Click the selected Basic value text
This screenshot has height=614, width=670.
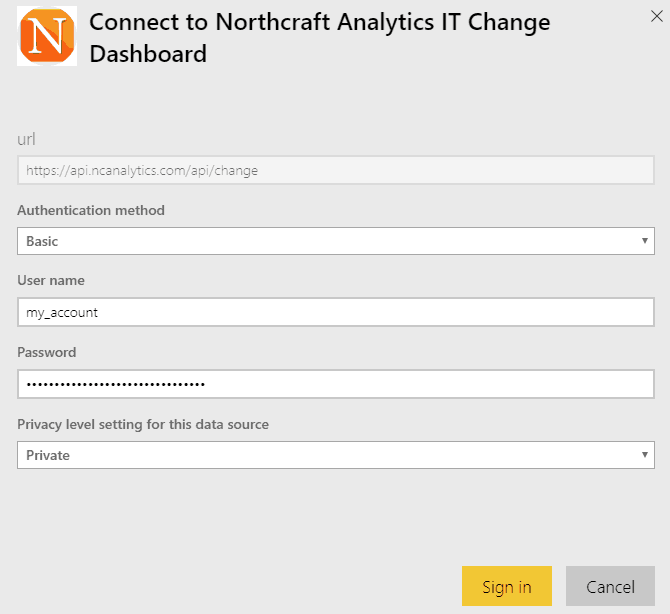click(42, 241)
